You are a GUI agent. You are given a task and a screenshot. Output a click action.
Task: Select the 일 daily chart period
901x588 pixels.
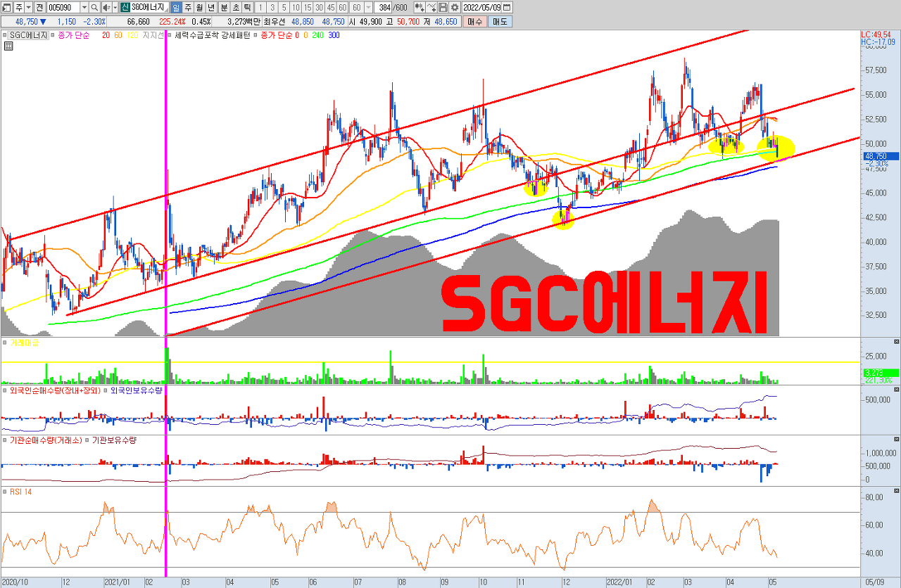(176, 7)
